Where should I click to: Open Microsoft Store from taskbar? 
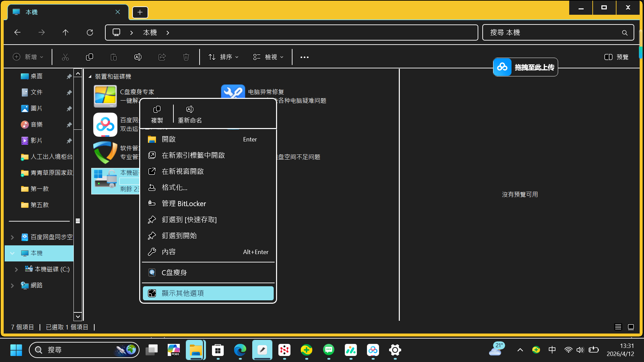218,350
